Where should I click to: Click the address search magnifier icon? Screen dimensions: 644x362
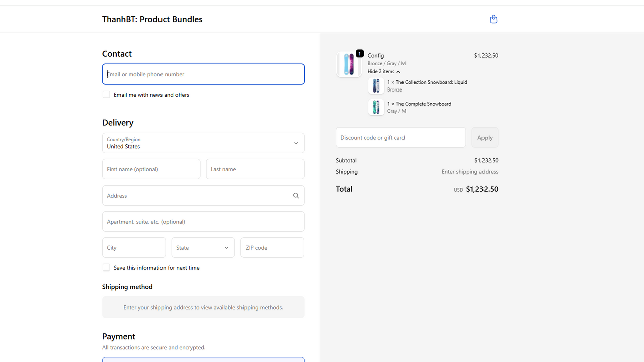pyautogui.click(x=296, y=196)
